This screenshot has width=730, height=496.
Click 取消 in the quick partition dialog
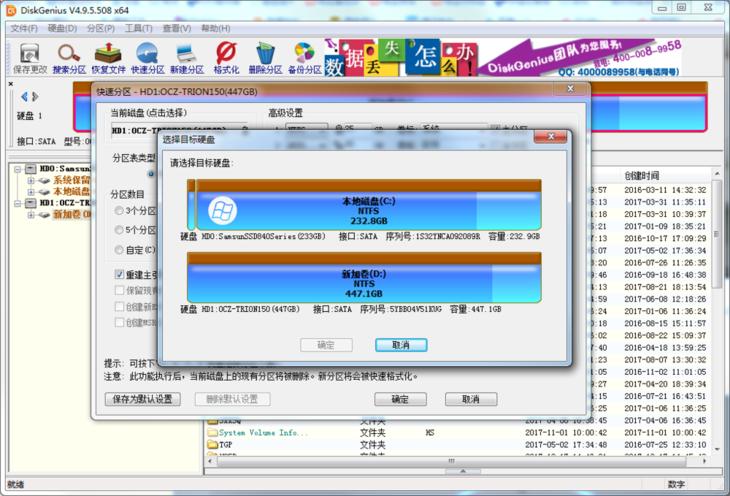[x=471, y=399]
